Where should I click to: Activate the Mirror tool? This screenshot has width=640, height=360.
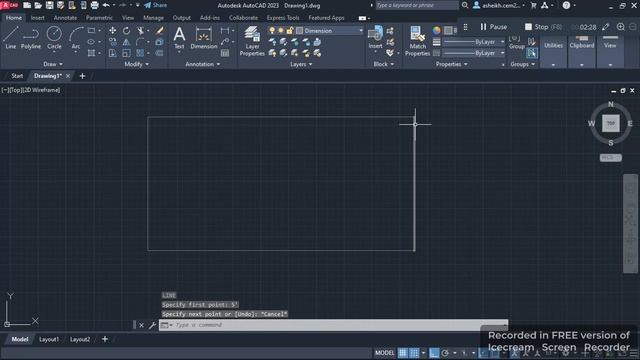pos(126,42)
